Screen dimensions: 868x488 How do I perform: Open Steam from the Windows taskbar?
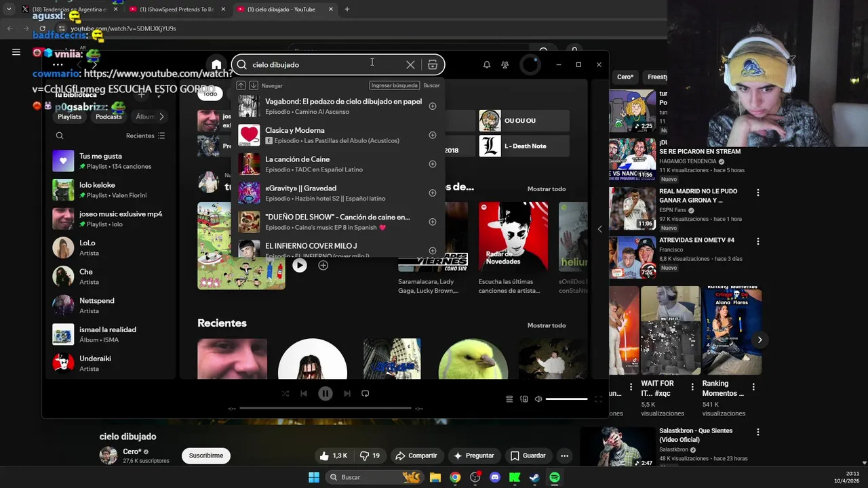coord(534,477)
